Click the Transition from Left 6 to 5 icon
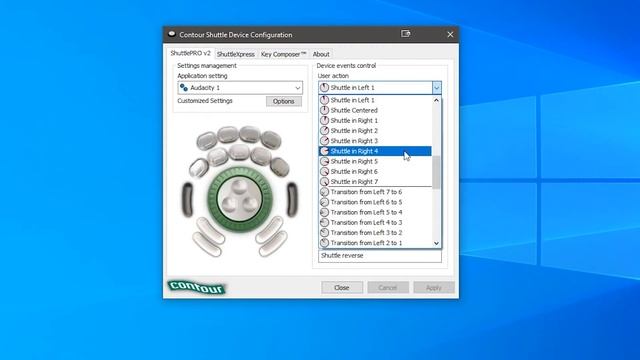Image resolution: width=640 pixels, height=360 pixels. (324, 202)
